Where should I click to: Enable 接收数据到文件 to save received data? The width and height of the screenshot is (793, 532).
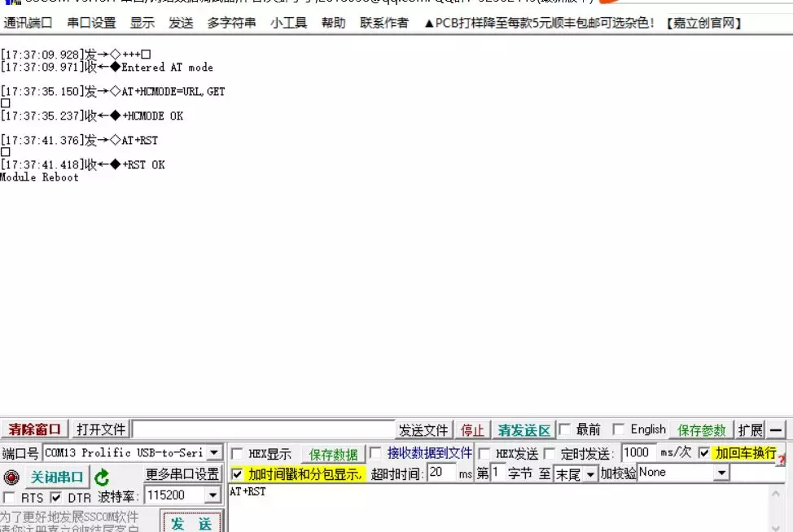pyautogui.click(x=374, y=454)
